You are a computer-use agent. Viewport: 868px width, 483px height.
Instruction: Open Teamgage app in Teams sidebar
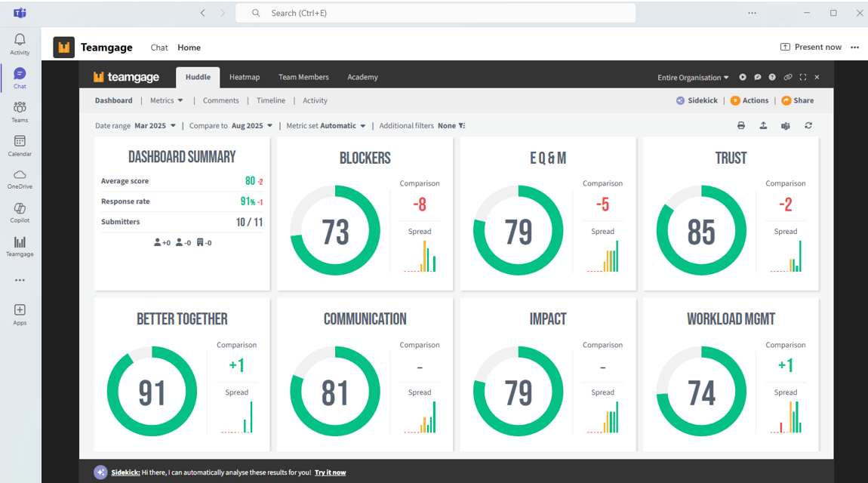coord(20,246)
